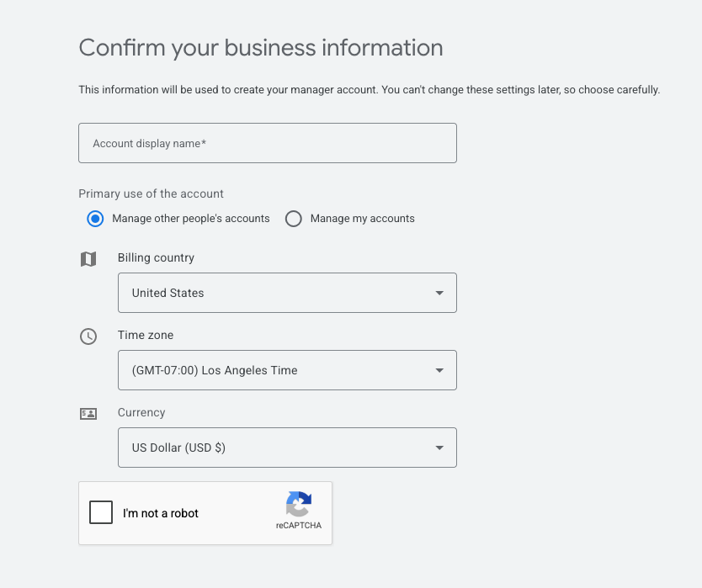The height and width of the screenshot is (588, 702).
Task: Select Manage my accounts radio button
Action: point(293,219)
